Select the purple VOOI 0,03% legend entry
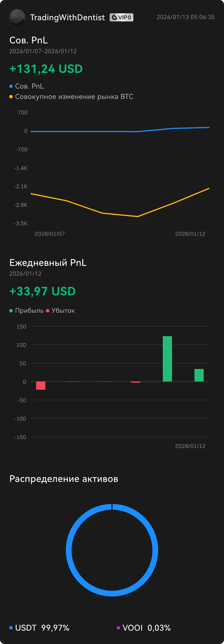This screenshot has height=644, width=224. pyautogui.click(x=144, y=628)
